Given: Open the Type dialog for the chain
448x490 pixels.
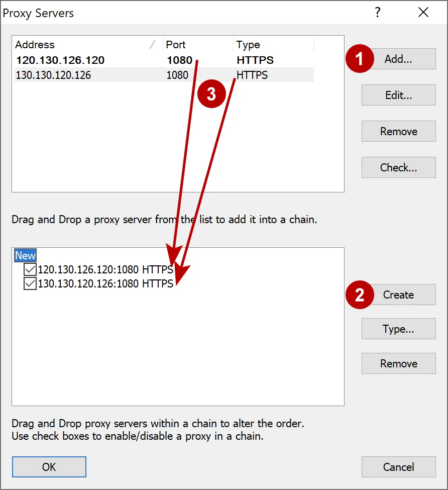Looking at the screenshot, I should click(x=398, y=329).
